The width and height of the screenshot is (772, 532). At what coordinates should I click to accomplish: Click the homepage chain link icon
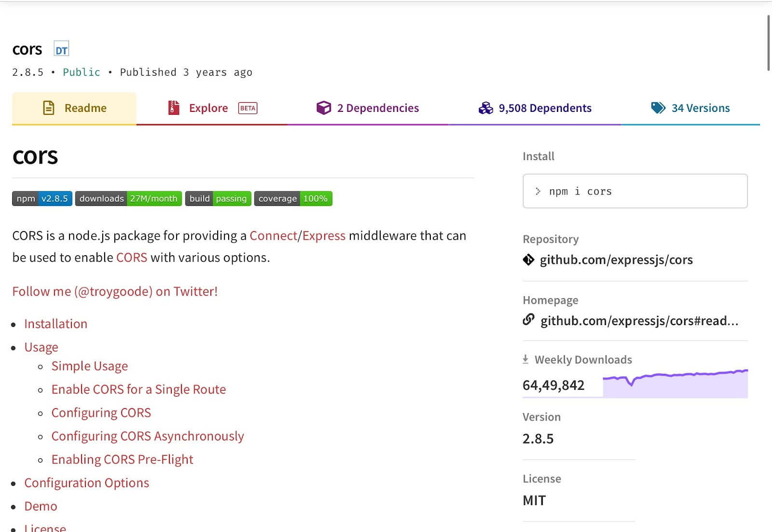point(529,319)
